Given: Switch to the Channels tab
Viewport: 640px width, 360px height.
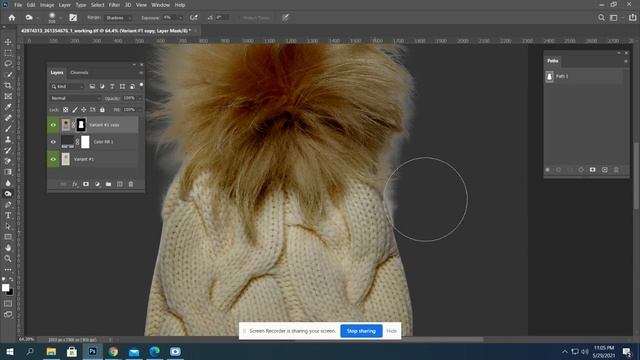Looking at the screenshot, I should click(x=79, y=73).
